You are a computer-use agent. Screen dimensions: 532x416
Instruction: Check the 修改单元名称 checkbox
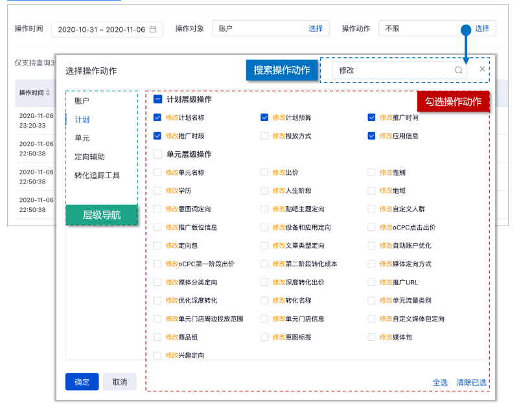156,173
